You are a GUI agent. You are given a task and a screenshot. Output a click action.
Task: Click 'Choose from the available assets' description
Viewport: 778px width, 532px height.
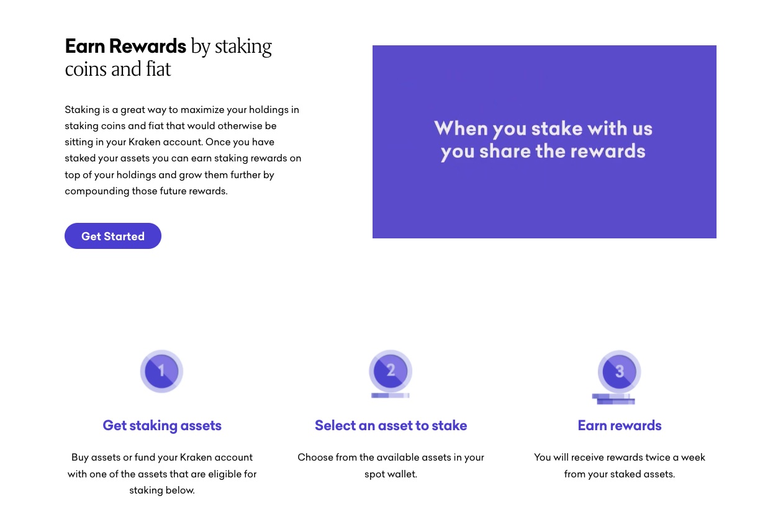click(391, 458)
